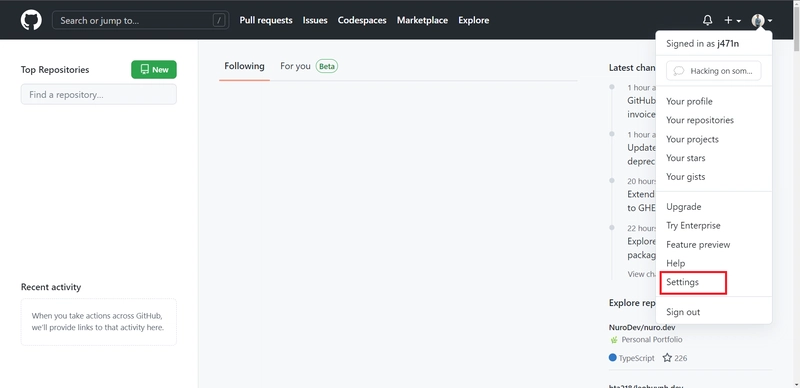Choose Try Enterprise in the user menu
This screenshot has width=800, height=388.
coord(693,226)
